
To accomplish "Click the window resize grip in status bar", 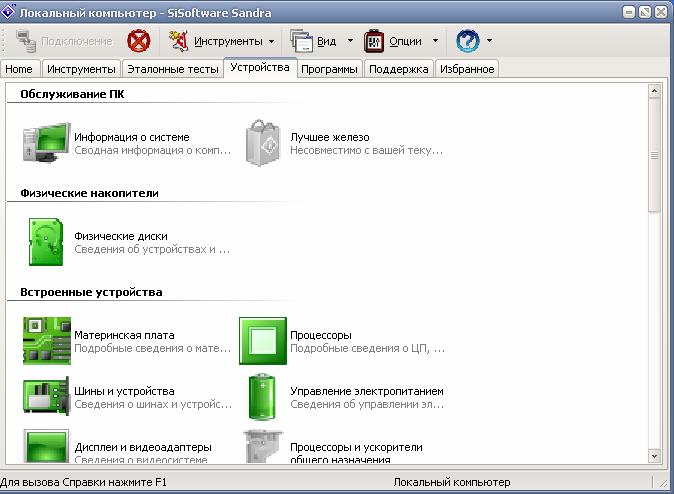I will pos(663,483).
